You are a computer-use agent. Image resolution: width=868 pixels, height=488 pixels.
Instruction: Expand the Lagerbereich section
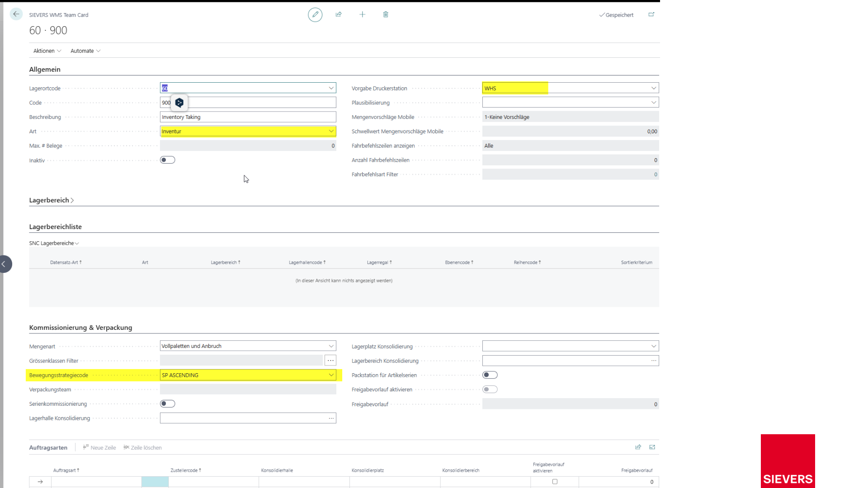click(x=52, y=200)
